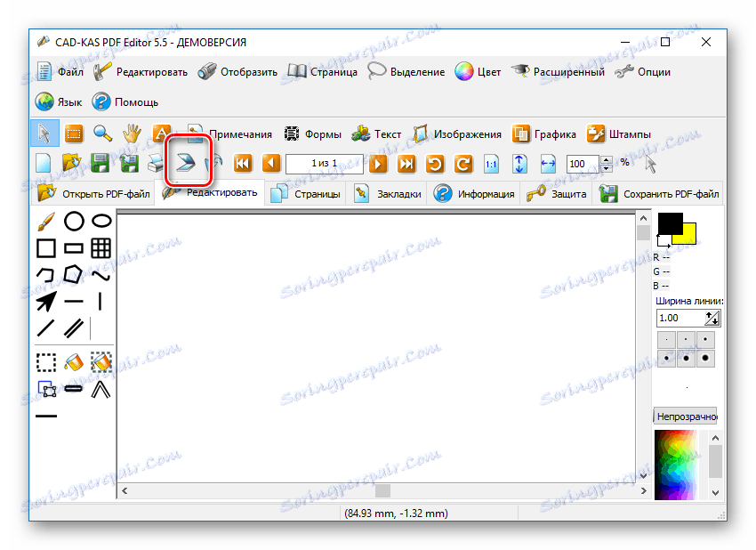Click the Изображения toolbar button
This screenshot has height=550, width=756.
(x=457, y=134)
